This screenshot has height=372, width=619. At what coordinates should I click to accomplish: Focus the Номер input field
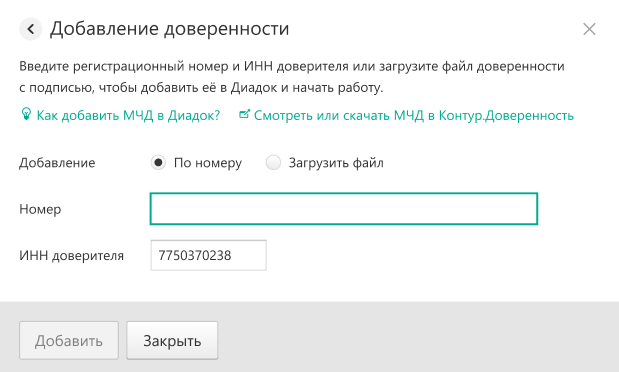tap(344, 209)
